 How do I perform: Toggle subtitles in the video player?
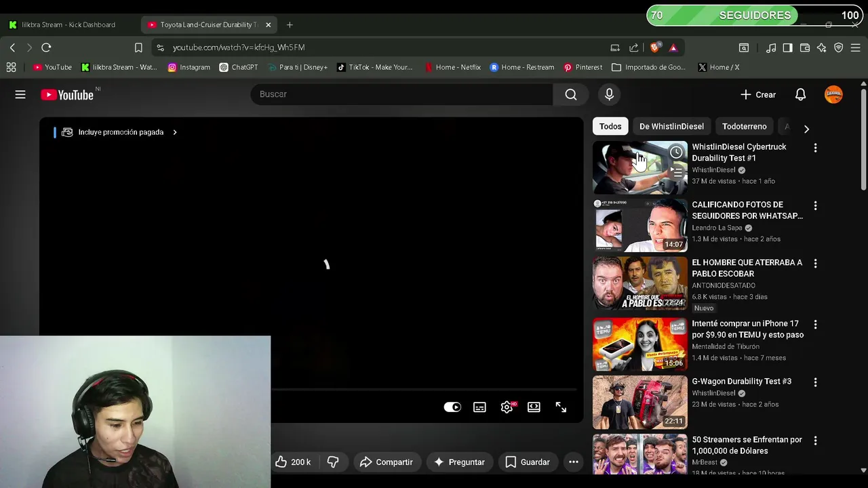(x=479, y=407)
